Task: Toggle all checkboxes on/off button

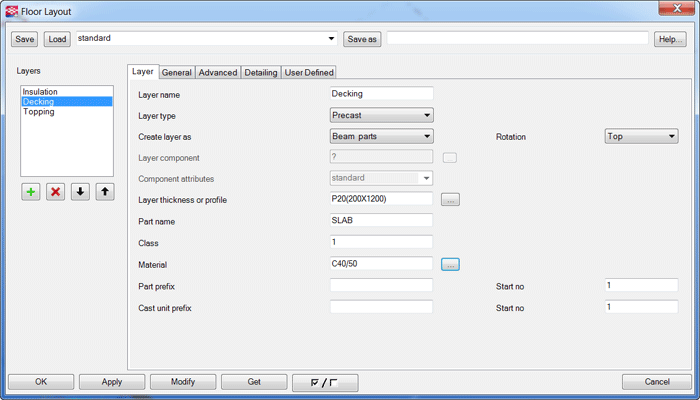Action: click(x=324, y=382)
